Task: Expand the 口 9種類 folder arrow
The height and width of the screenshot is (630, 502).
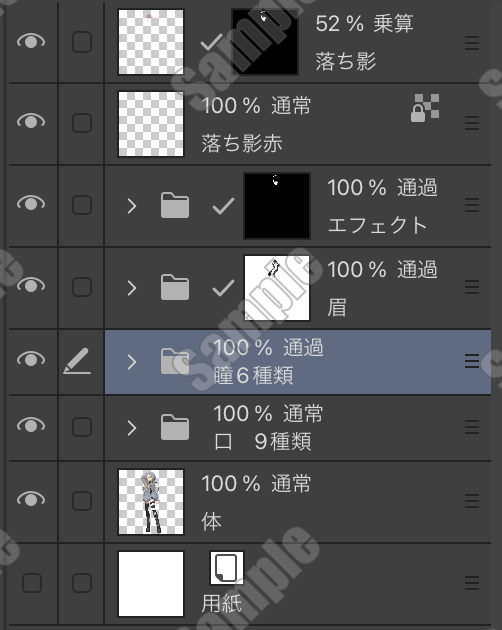Action: (131, 428)
